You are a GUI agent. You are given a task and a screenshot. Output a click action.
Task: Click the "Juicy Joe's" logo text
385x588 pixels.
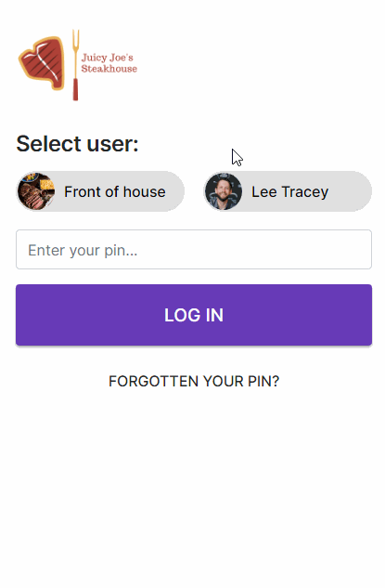point(107,58)
